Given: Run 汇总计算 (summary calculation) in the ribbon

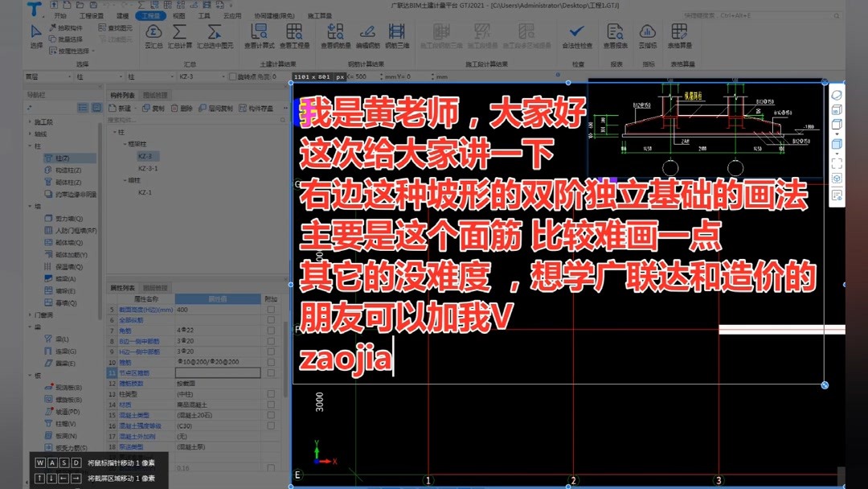Looking at the screenshot, I should 178,36.
